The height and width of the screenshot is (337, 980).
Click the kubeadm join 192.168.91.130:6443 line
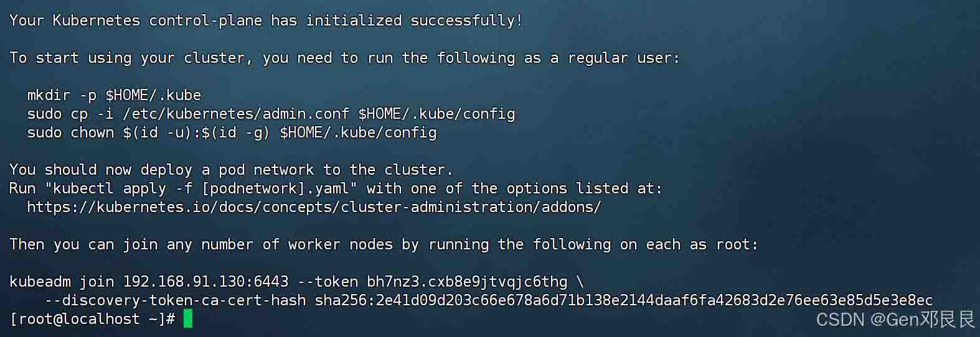296,282
